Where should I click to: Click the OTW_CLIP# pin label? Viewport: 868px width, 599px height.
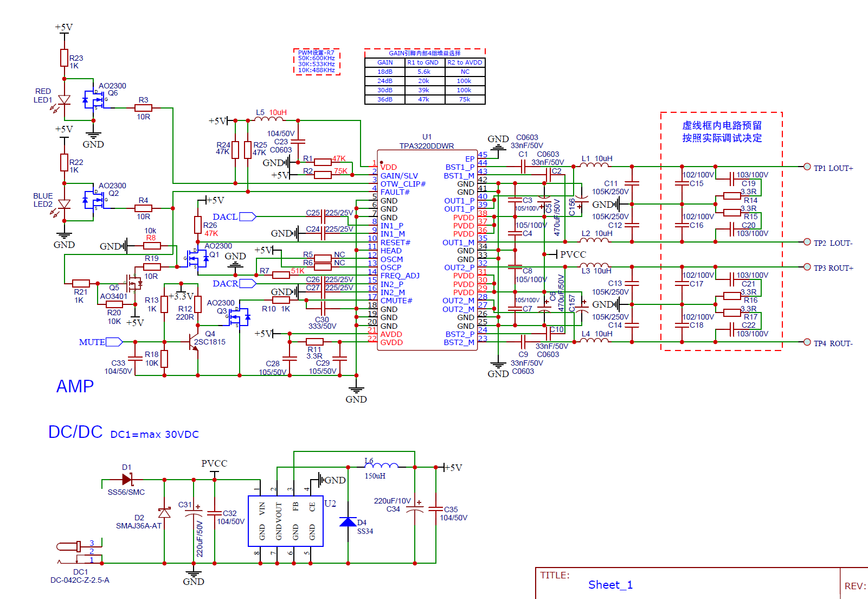[x=403, y=184]
